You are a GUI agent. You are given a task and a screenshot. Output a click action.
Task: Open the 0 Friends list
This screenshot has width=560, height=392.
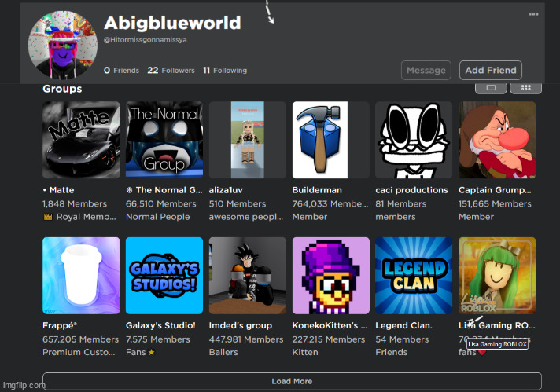tap(121, 70)
